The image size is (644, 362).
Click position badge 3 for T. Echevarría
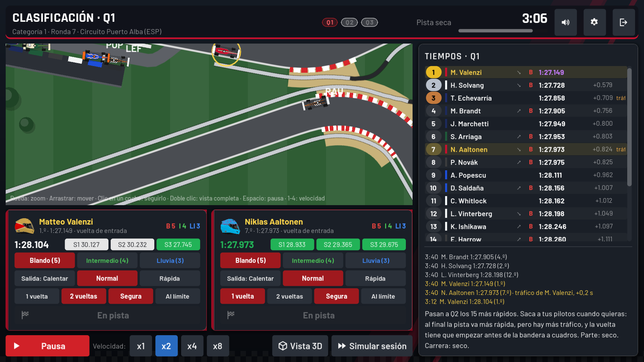coord(433,98)
